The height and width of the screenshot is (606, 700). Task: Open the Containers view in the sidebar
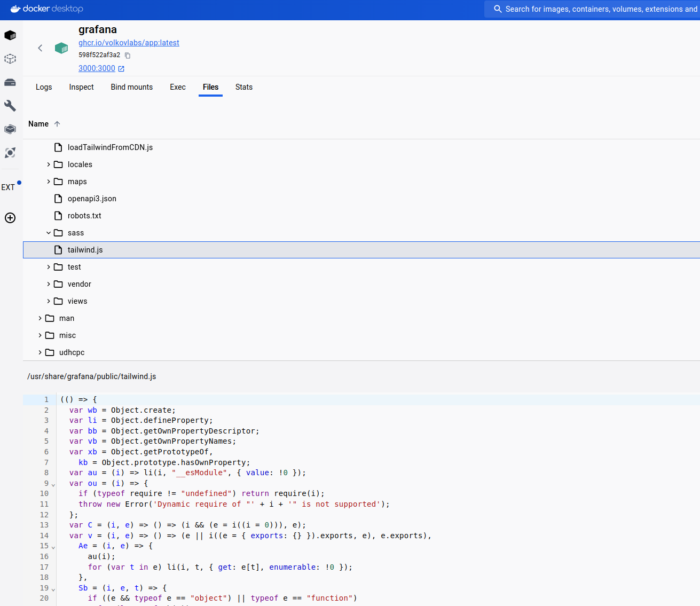click(10, 35)
